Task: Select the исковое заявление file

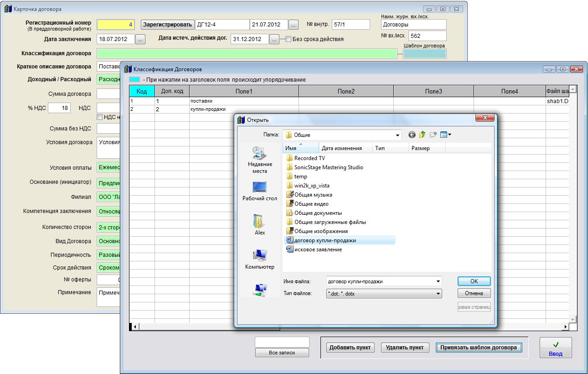Action: [318, 249]
